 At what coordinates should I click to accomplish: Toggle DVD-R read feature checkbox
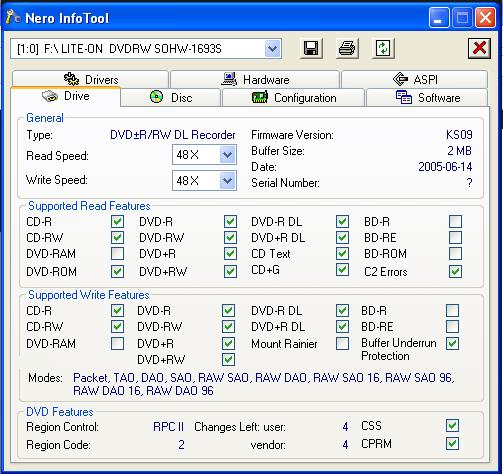(230, 222)
